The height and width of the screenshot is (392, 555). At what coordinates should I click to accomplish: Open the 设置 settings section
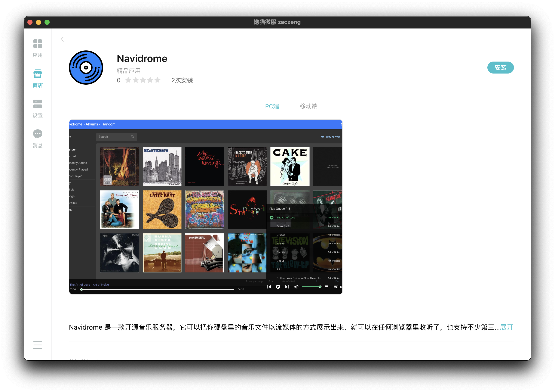37,109
